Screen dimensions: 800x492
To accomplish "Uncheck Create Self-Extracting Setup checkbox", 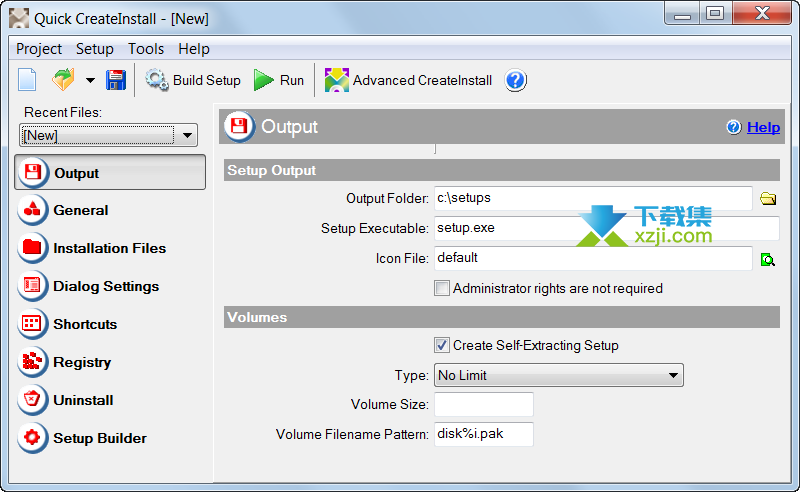I will point(442,346).
